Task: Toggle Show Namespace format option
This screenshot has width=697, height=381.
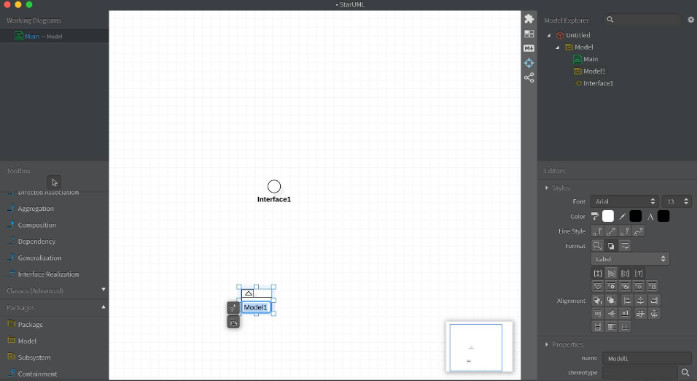Action: 612,273
